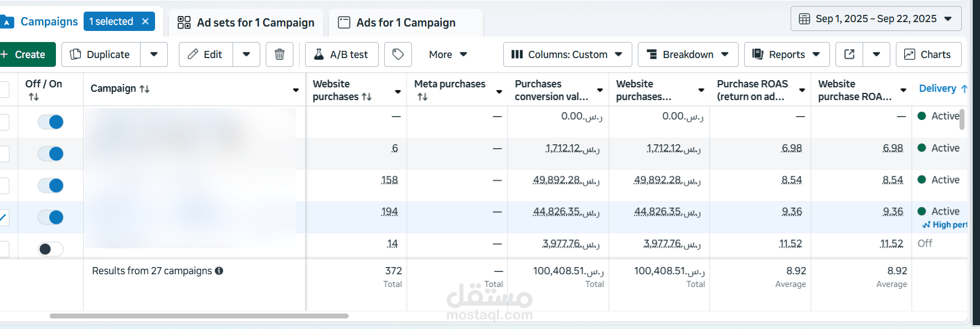Open the date range Sep 1 – Sep 22 picker

(x=876, y=19)
